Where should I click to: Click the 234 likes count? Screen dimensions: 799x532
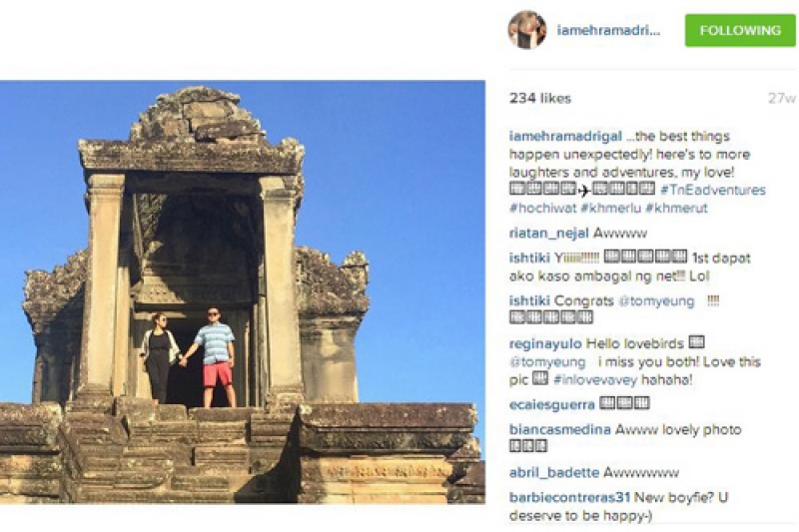tap(540, 98)
